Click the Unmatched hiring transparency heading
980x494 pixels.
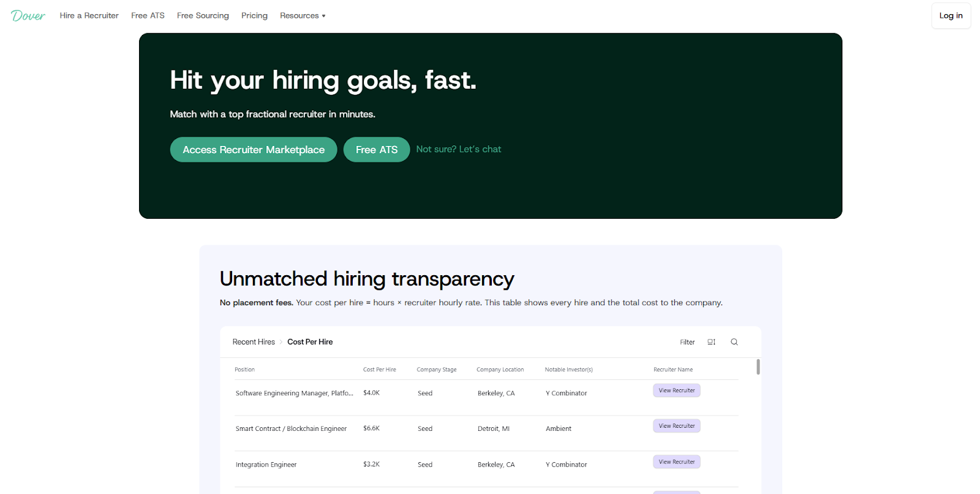(x=367, y=279)
